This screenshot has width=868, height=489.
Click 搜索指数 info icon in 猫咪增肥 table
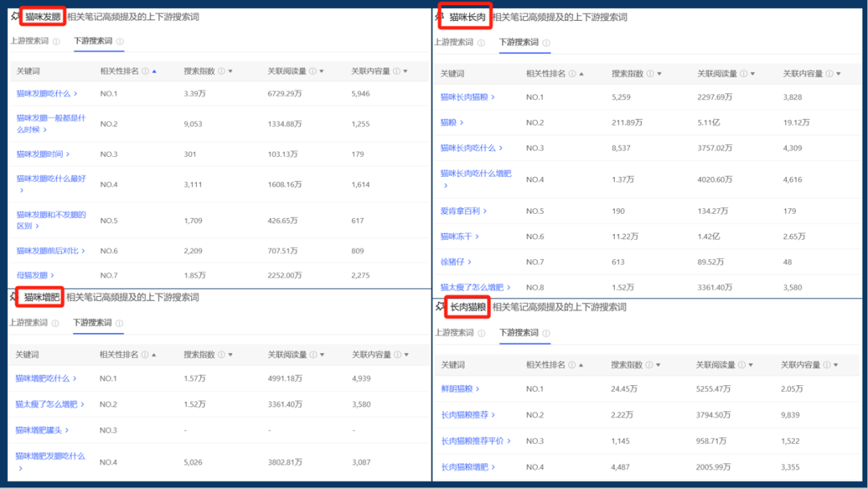[x=222, y=355]
